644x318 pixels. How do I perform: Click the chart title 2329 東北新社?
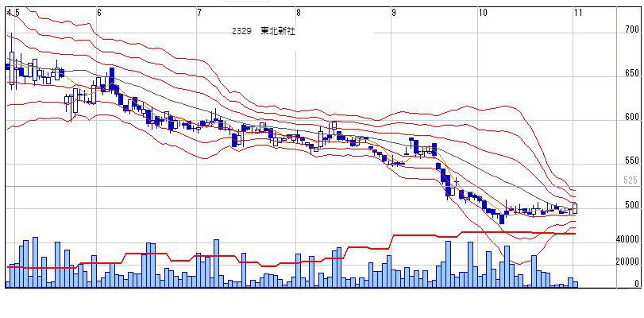(264, 32)
